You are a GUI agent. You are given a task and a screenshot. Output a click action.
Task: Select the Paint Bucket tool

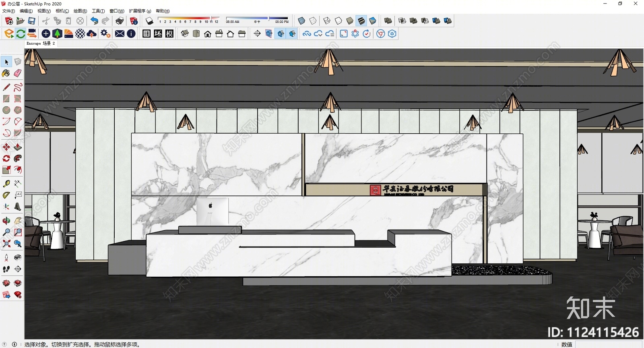tap(6, 73)
